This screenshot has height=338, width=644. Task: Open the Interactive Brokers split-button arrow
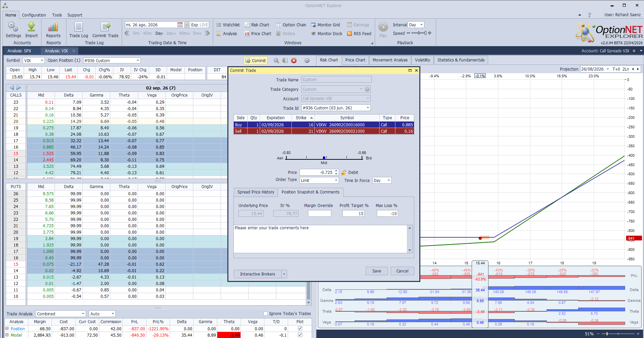(284, 274)
